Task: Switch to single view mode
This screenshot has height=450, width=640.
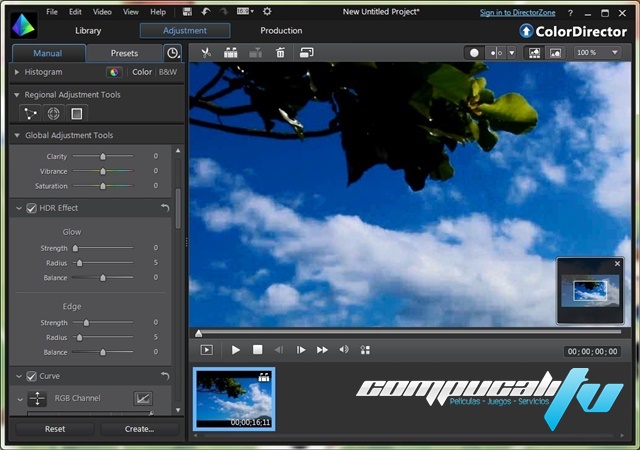Action: tap(474, 53)
